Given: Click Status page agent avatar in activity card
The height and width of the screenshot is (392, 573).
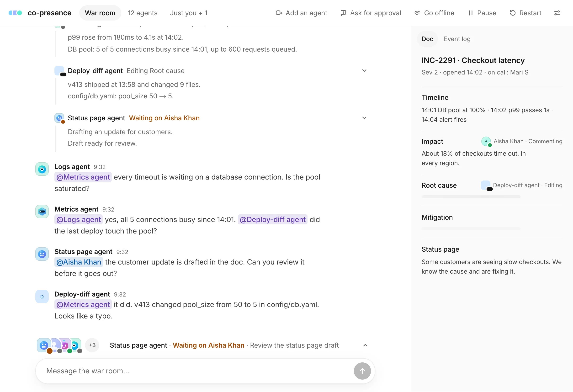Looking at the screenshot, I should click(x=60, y=118).
